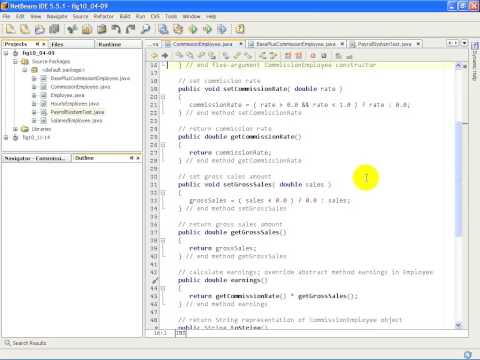The width and height of the screenshot is (480, 360).
Task: Expand BasePlusCommissionEmployee.java tree node
Action: coord(34,78)
